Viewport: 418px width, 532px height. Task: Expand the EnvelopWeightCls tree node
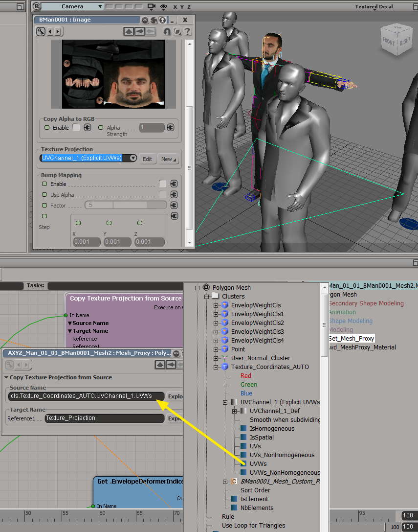point(216,305)
